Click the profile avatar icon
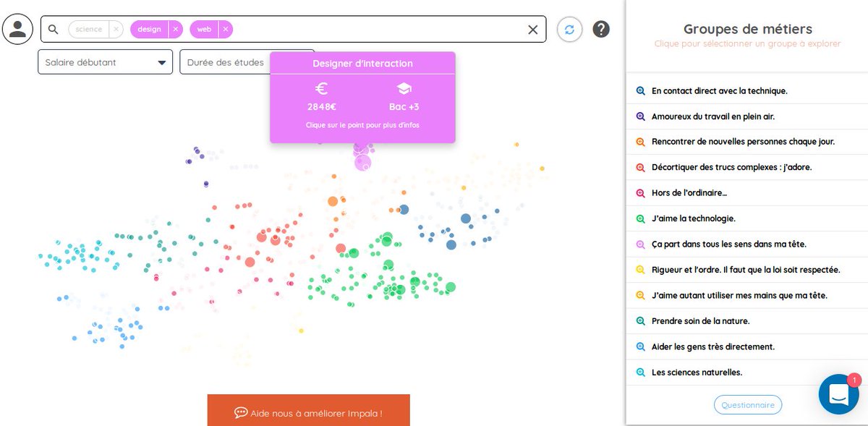This screenshot has height=426, width=868. click(17, 29)
